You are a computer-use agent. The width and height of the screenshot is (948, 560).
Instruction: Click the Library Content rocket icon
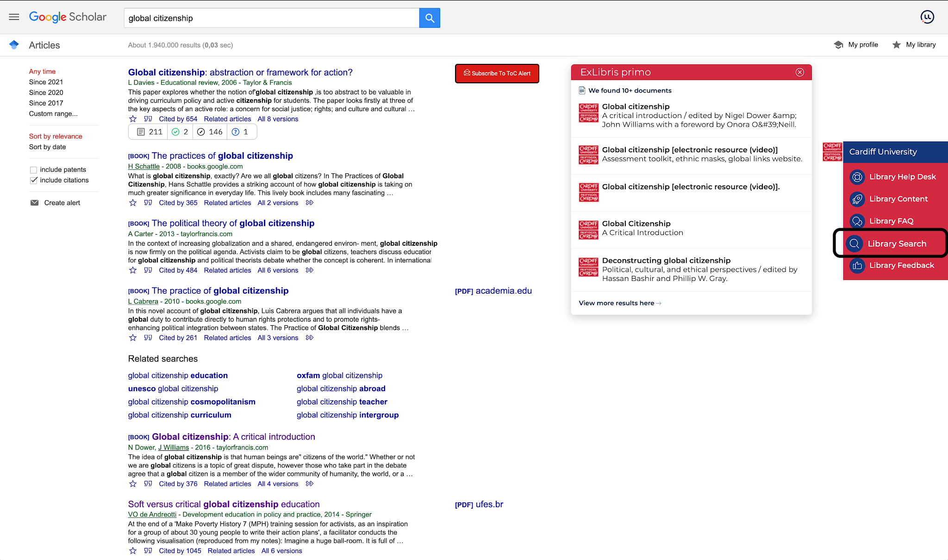[857, 199]
